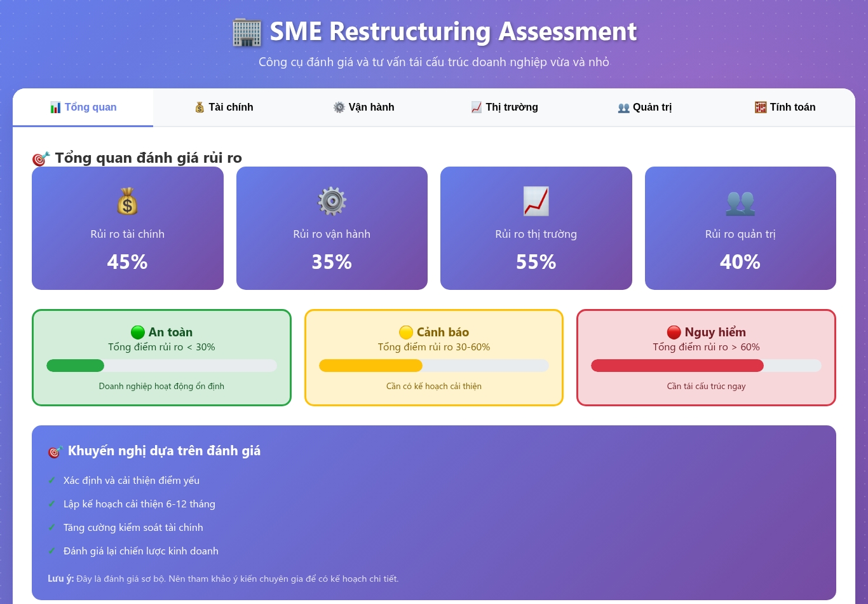Click the gear icon in operational risk card
This screenshot has width=868, height=604.
332,202
